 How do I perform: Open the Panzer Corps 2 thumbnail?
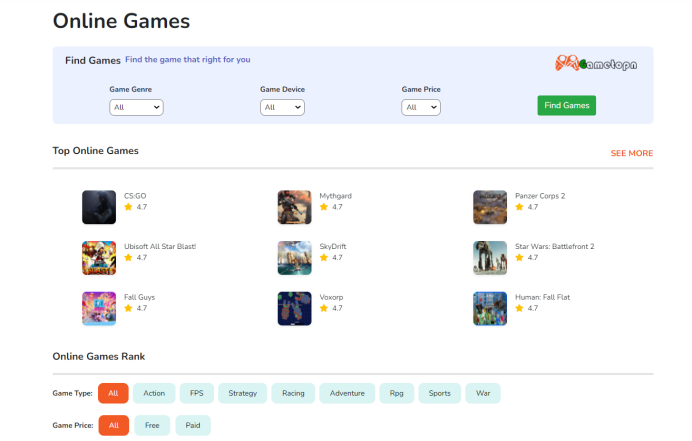point(490,207)
